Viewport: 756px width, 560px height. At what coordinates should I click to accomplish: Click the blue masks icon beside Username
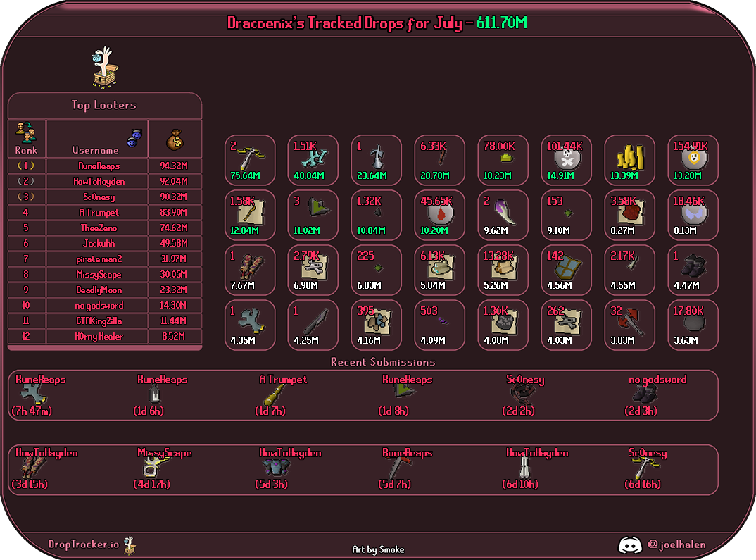[x=134, y=137]
